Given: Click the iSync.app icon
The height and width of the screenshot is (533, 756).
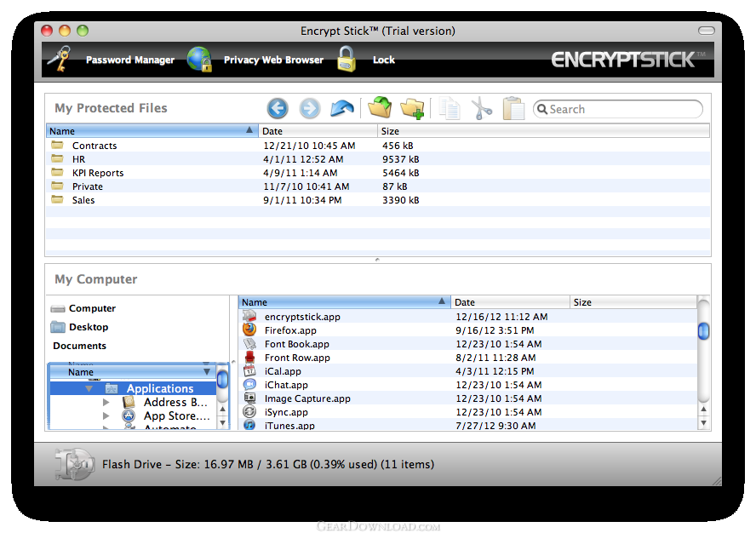Looking at the screenshot, I should point(249,412).
